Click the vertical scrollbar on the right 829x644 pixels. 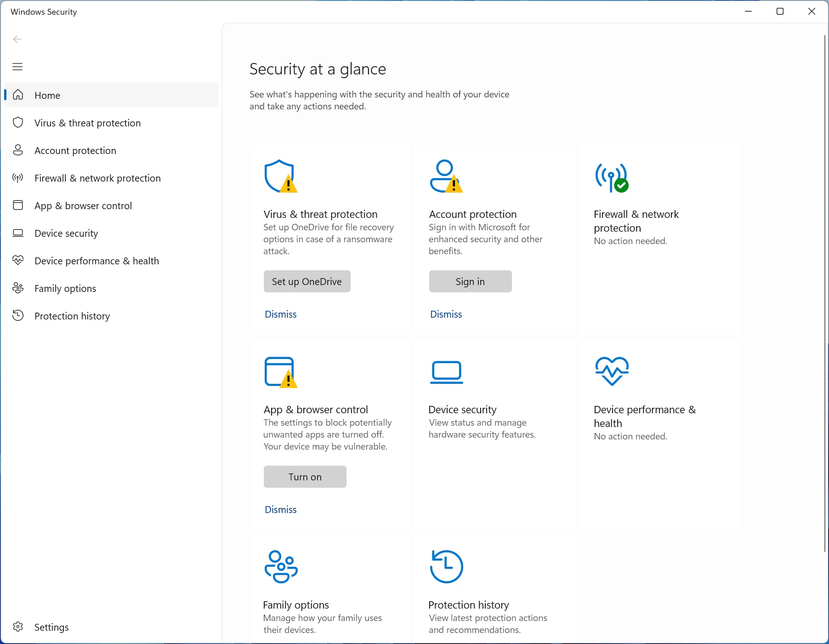point(824,294)
